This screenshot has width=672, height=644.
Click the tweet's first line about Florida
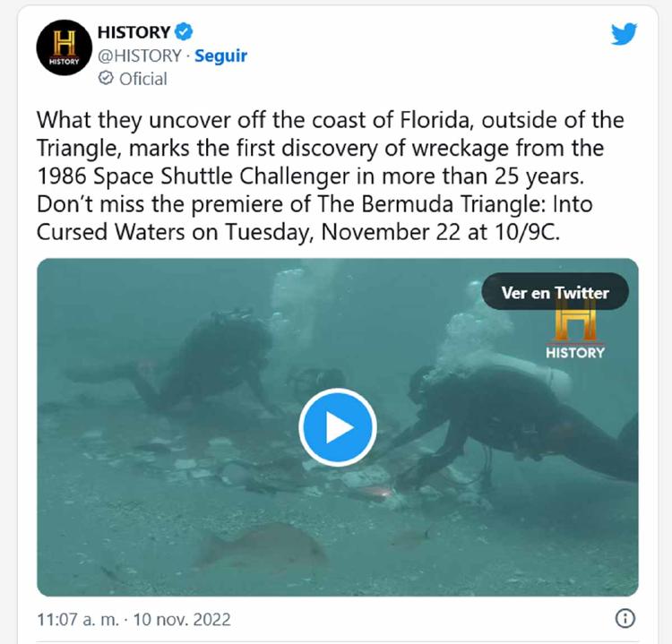(x=330, y=120)
